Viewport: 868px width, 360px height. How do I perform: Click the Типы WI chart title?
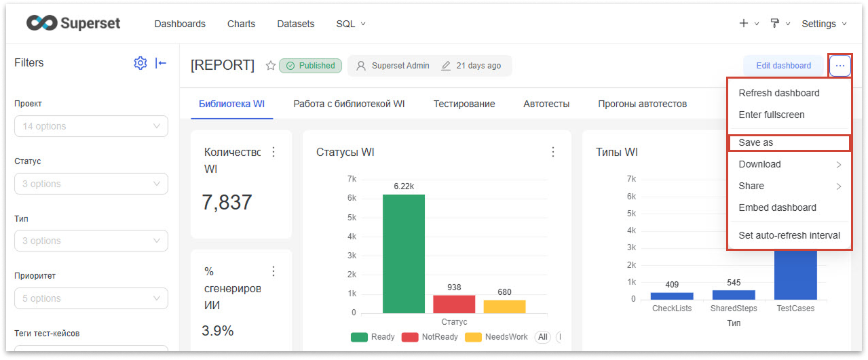(617, 152)
